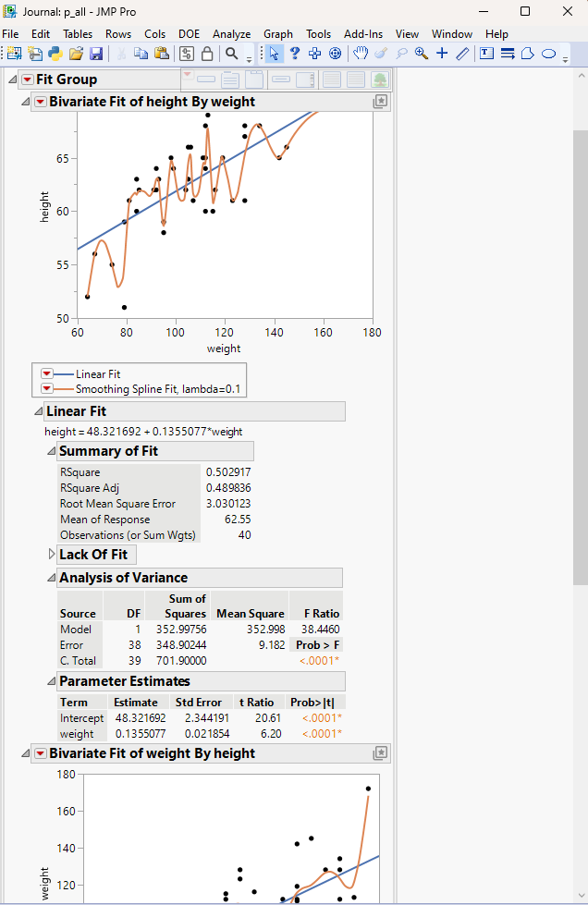Click the vertical scrollbar thumb
Screen dimensions: 588x905
pos(580,358)
